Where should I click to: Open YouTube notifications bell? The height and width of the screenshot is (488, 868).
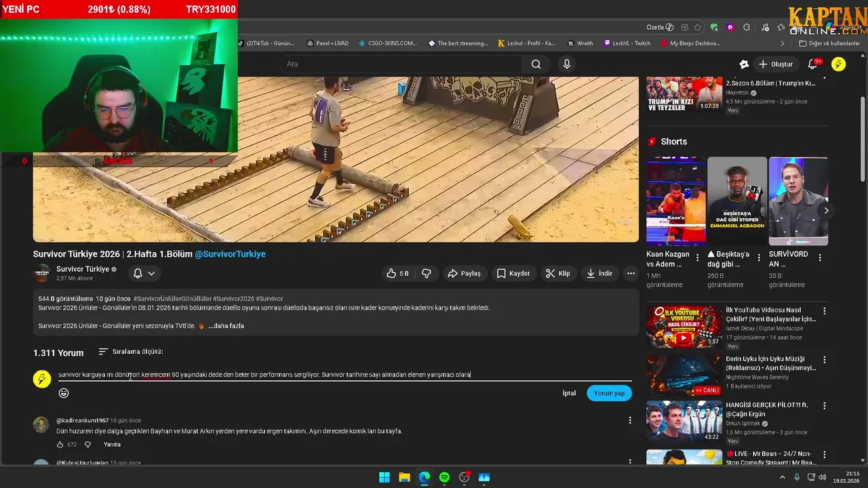813,64
